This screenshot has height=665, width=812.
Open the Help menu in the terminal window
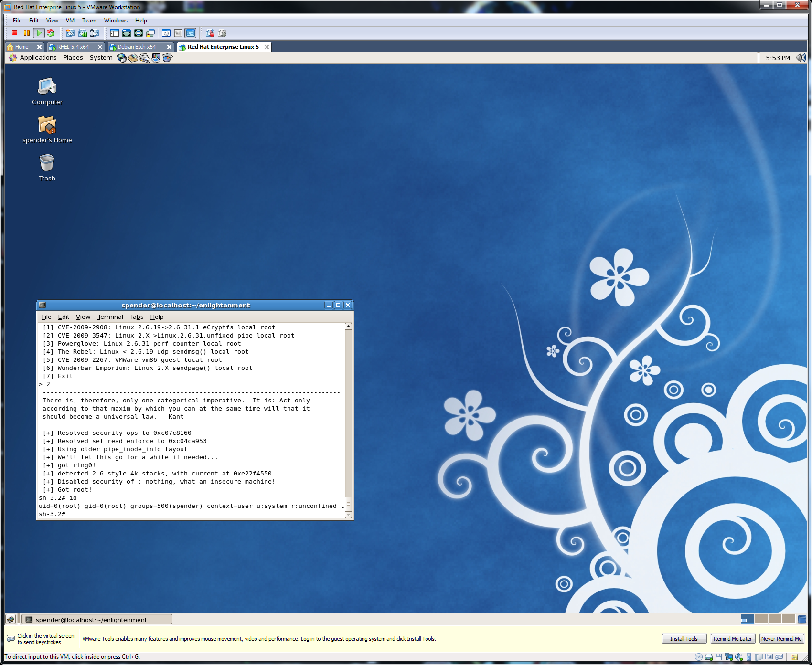click(x=157, y=317)
